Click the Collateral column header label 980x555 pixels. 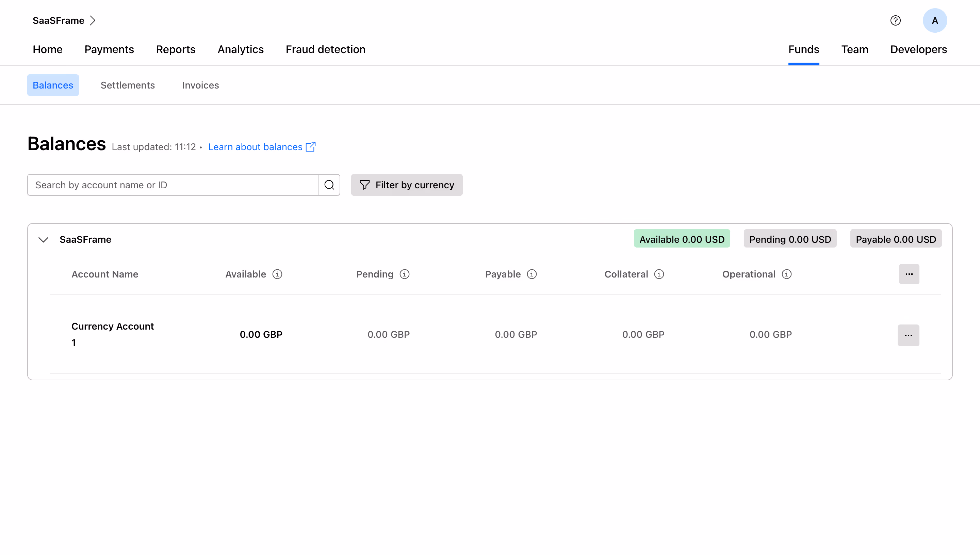pyautogui.click(x=626, y=274)
